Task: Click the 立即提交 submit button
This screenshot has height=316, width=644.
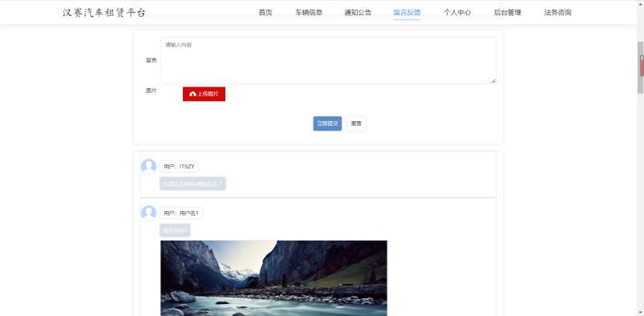Action: (327, 124)
